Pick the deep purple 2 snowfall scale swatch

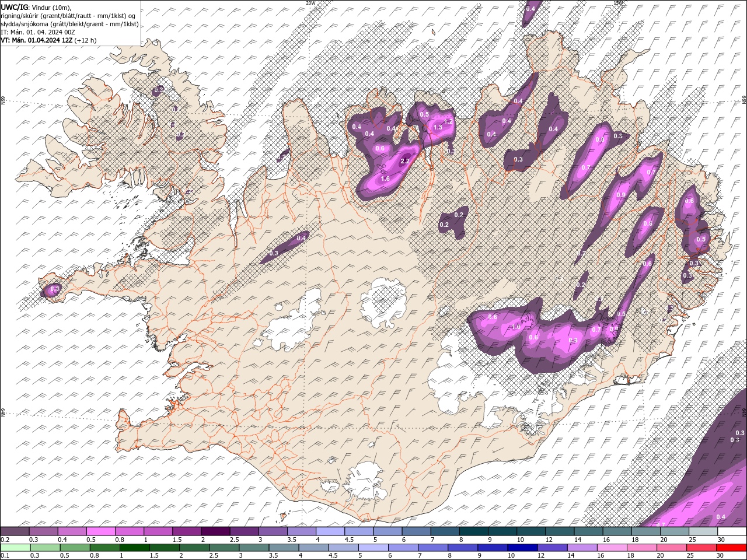pyautogui.click(x=215, y=531)
